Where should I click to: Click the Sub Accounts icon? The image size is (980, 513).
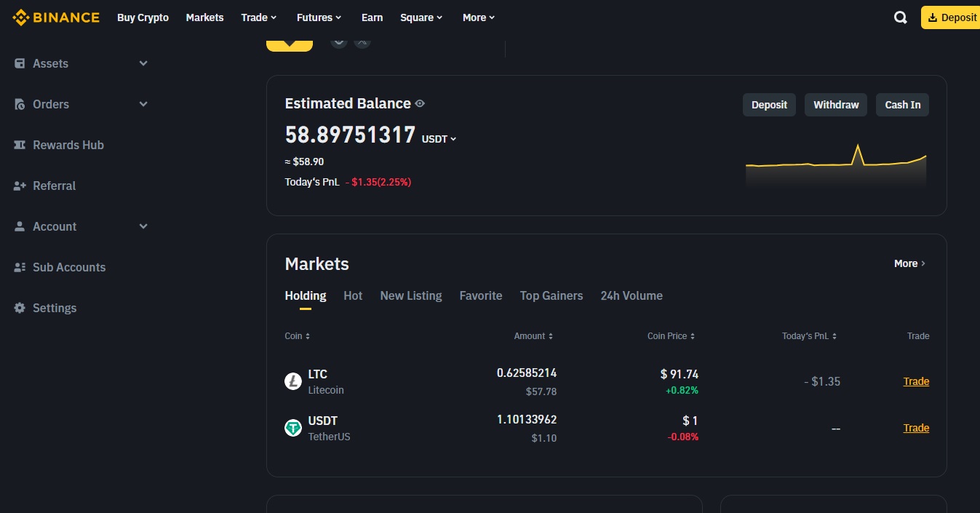pos(20,267)
